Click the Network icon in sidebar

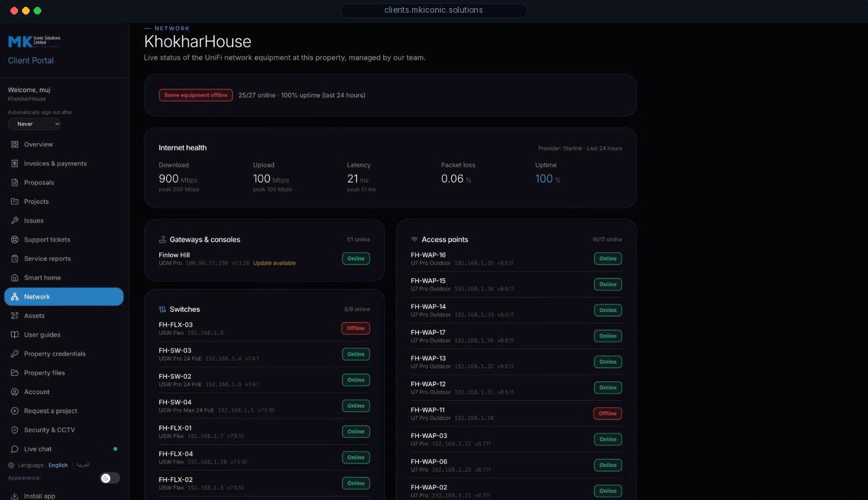[15, 297]
